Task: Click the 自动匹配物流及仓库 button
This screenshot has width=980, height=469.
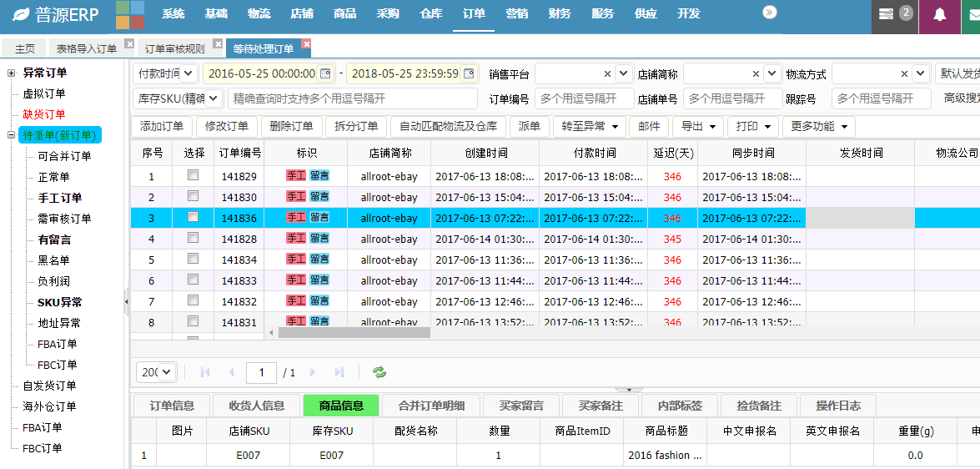Action: click(448, 126)
